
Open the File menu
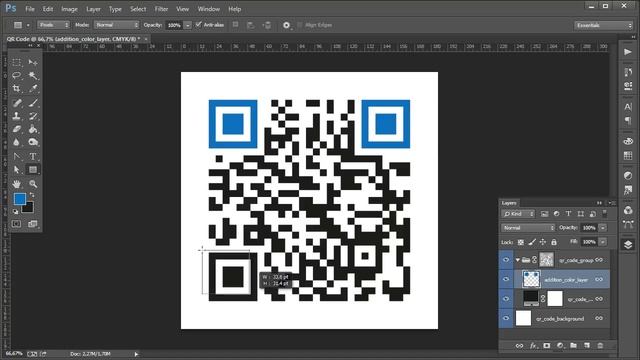click(x=30, y=9)
